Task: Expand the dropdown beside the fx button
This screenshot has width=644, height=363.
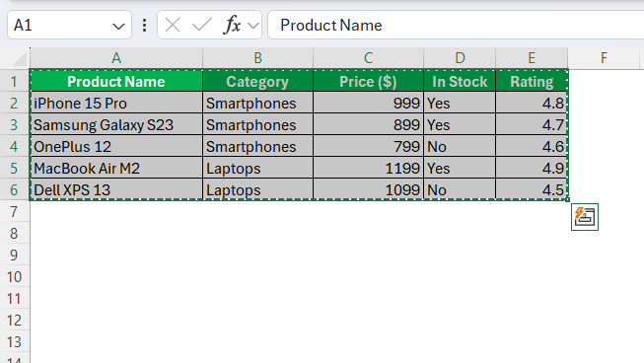Action: pos(253,26)
